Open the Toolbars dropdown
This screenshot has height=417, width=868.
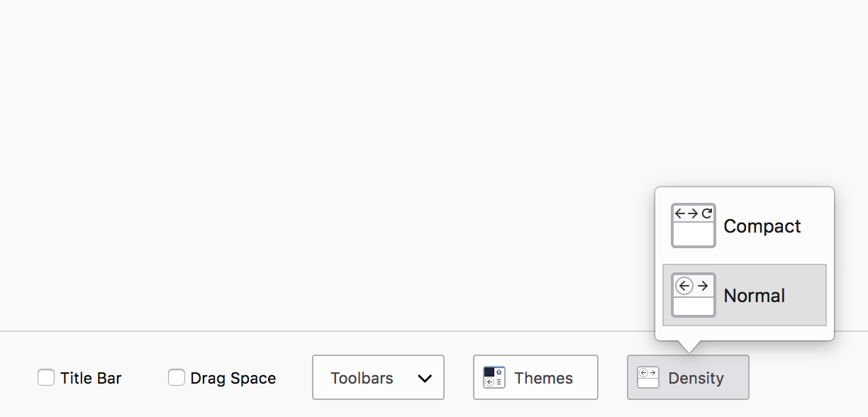pyautogui.click(x=378, y=377)
